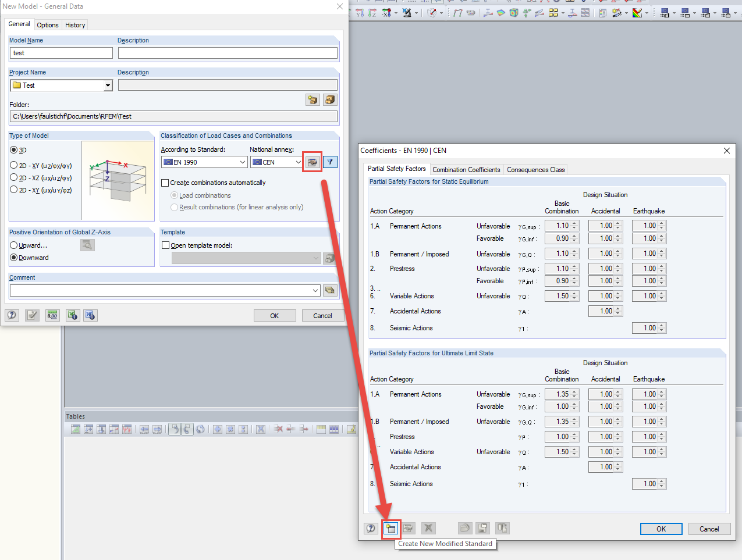Click Create New Modified Standard icon
Viewport: 742px width, 560px height.
tap(390, 529)
